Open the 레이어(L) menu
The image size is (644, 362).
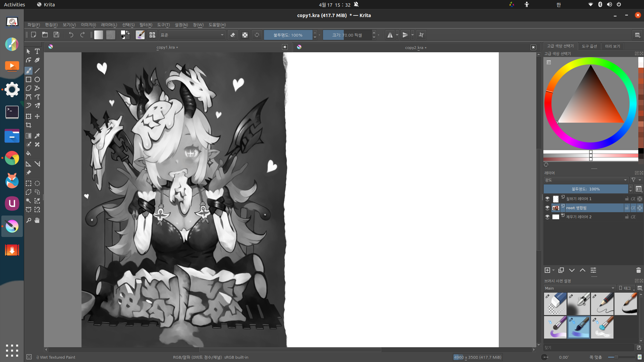click(x=109, y=25)
